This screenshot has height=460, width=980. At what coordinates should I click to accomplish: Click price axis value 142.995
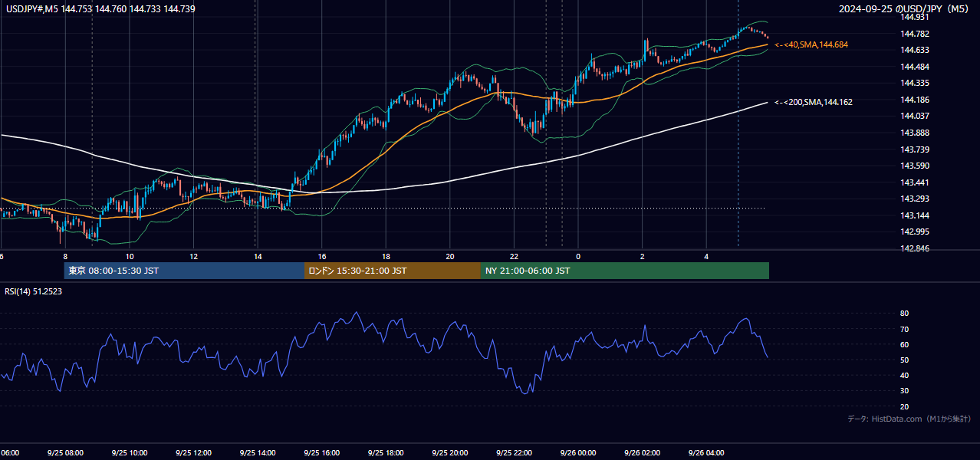[916, 232]
